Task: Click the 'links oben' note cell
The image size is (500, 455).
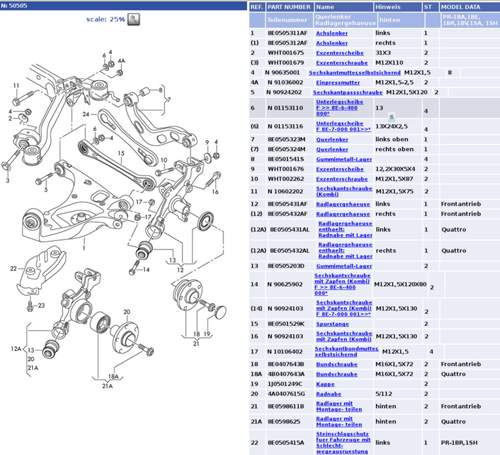Action: (392, 140)
